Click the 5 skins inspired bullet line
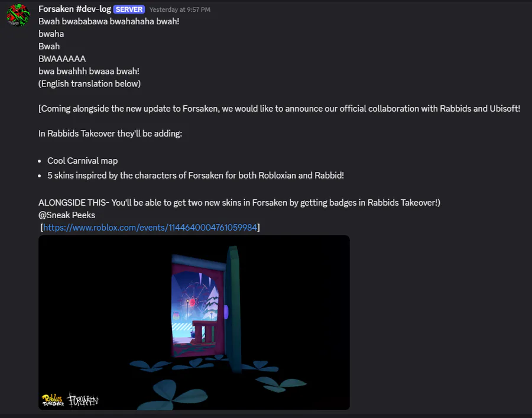Screen dimensions: 532x418 [196, 176]
